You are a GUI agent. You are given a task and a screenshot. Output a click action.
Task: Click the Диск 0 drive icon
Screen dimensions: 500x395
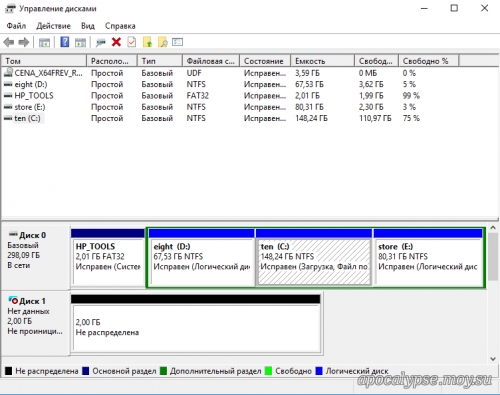click(13, 234)
